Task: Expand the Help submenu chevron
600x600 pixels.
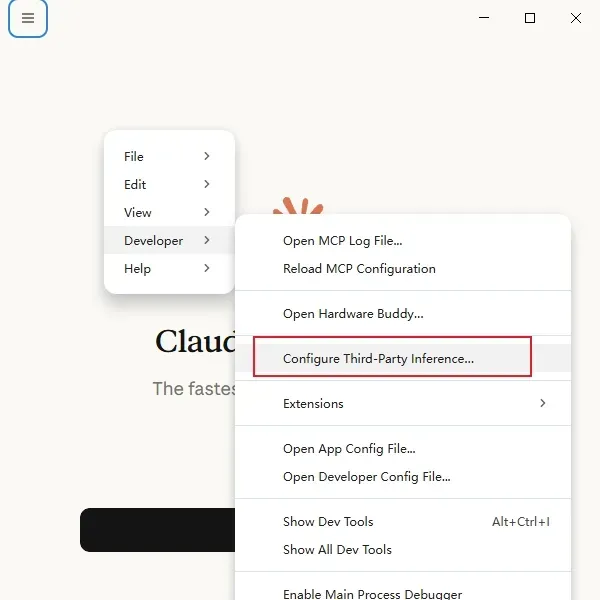Action: (207, 268)
